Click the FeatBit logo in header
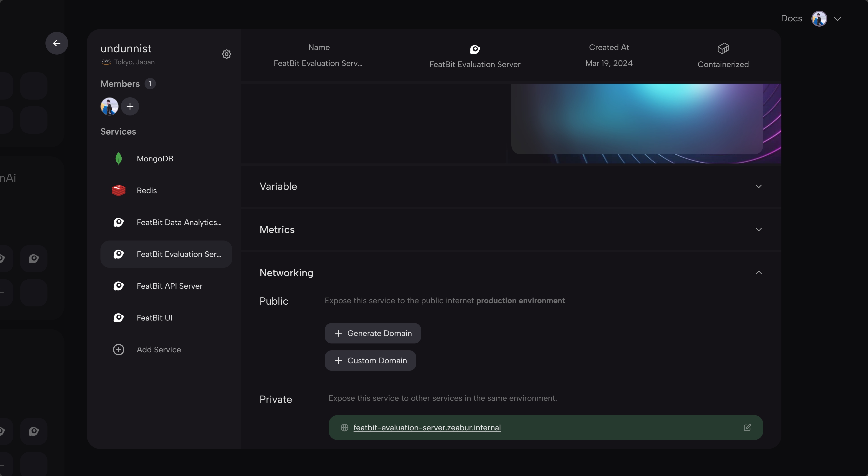868x476 pixels. coord(475,50)
